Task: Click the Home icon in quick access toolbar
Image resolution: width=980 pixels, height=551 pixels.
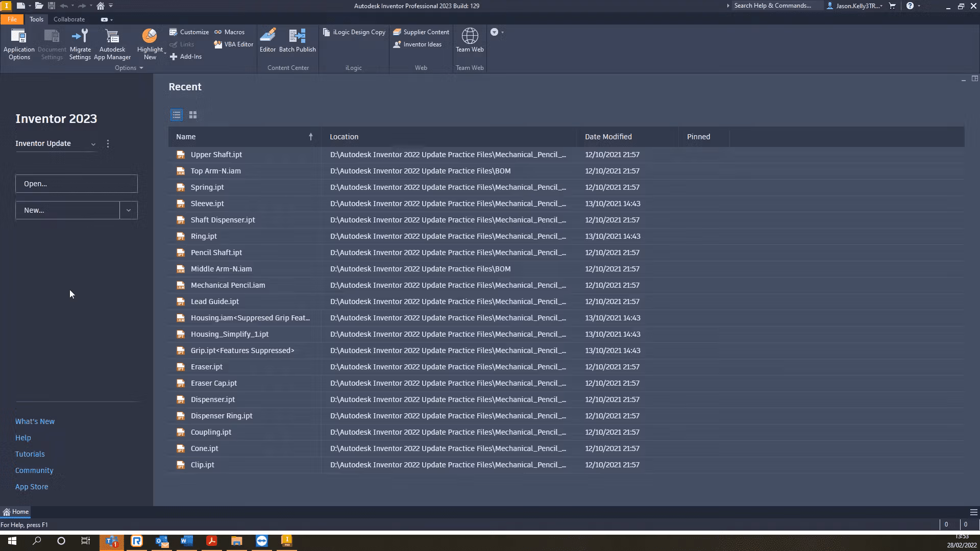Action: pos(101,6)
